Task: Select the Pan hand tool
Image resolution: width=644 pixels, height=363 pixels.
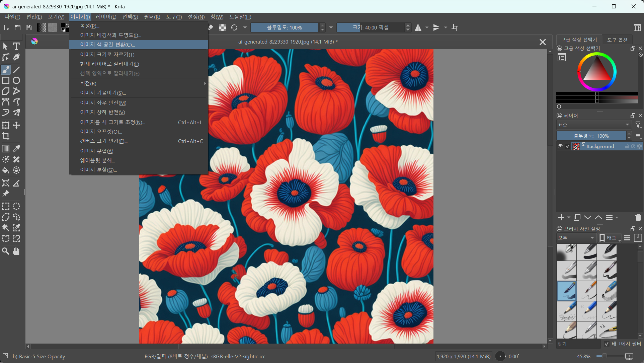Action: point(16,251)
